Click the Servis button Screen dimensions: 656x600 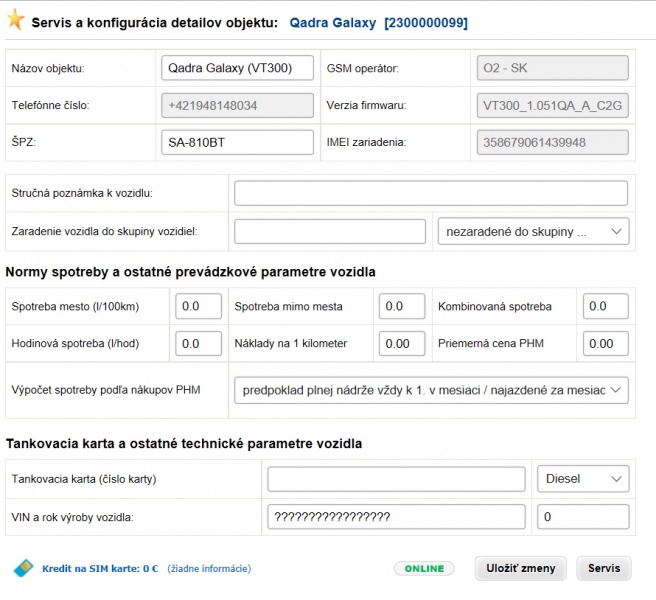point(604,568)
